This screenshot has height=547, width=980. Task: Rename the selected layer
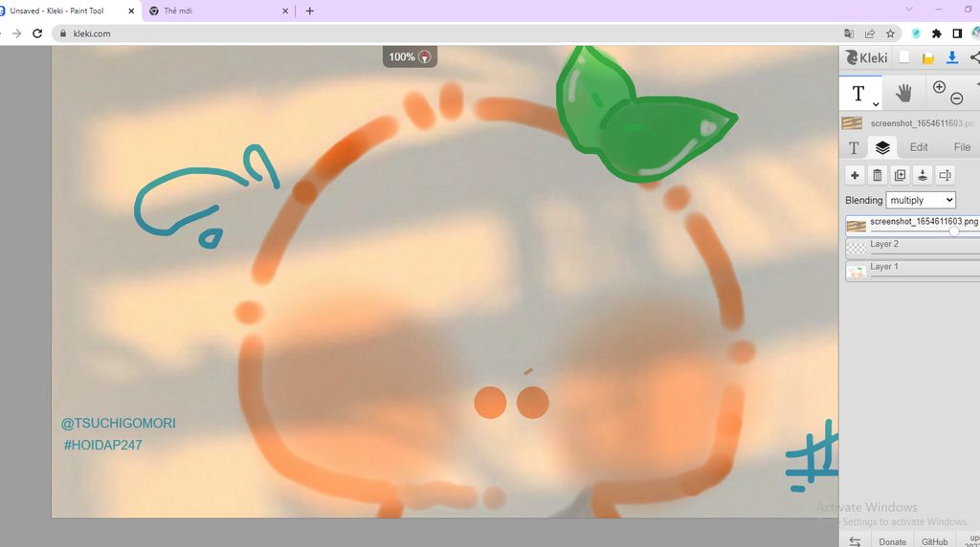click(x=945, y=175)
